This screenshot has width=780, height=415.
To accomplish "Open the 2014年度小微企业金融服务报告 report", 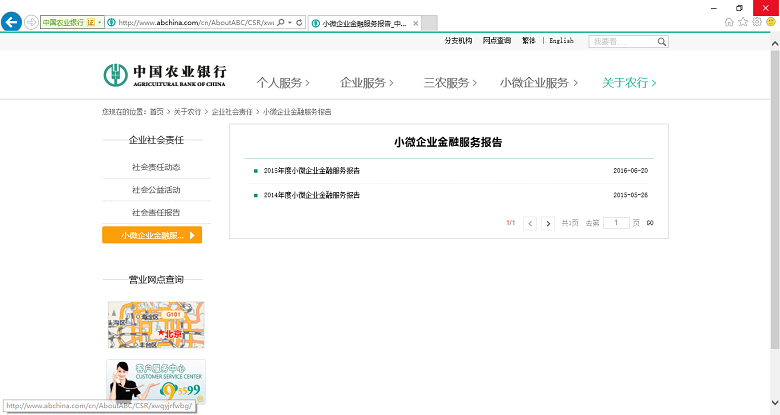I will pyautogui.click(x=311, y=195).
